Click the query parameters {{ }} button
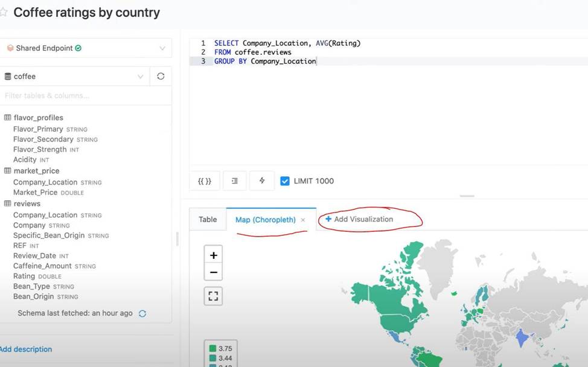The height and width of the screenshot is (367, 588). (205, 180)
